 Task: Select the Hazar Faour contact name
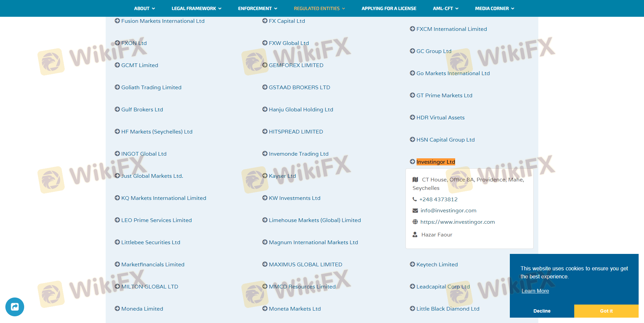point(437,234)
